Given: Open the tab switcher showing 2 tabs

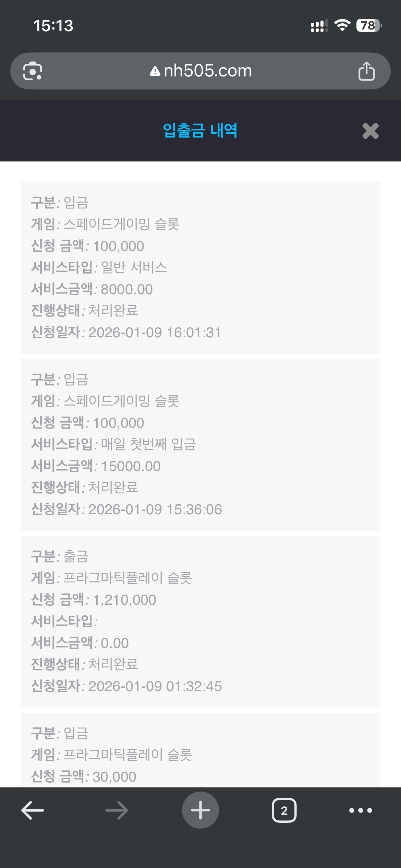Looking at the screenshot, I should coord(284,810).
